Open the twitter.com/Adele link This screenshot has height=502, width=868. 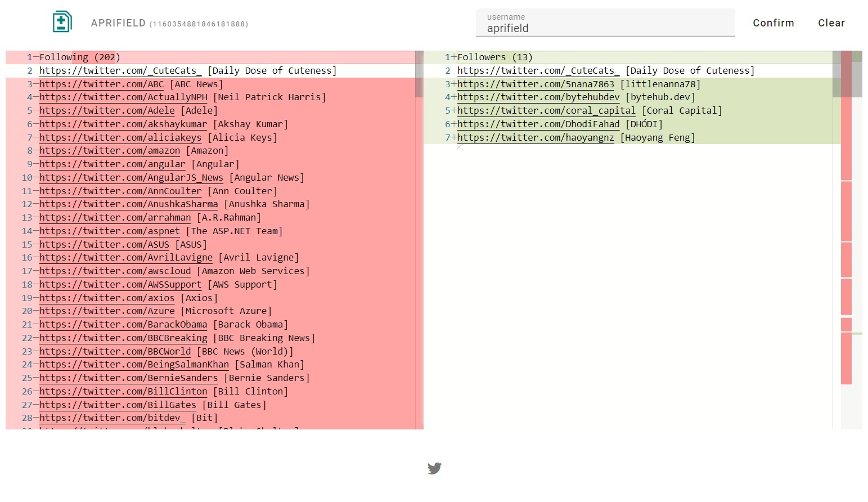click(107, 111)
